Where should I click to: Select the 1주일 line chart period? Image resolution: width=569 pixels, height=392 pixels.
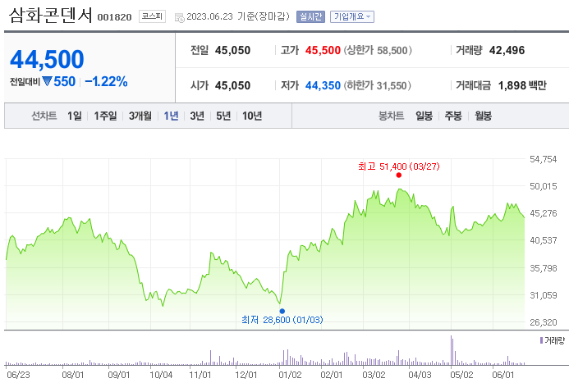(x=105, y=116)
